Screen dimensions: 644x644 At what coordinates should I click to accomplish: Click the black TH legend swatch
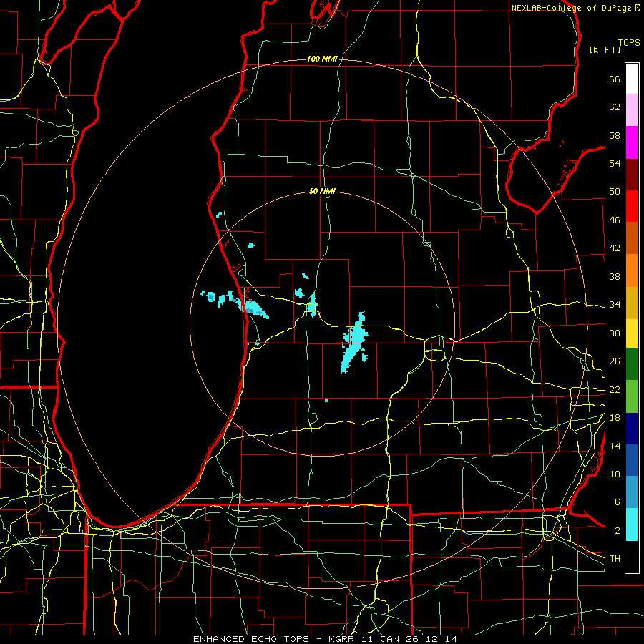click(x=632, y=557)
